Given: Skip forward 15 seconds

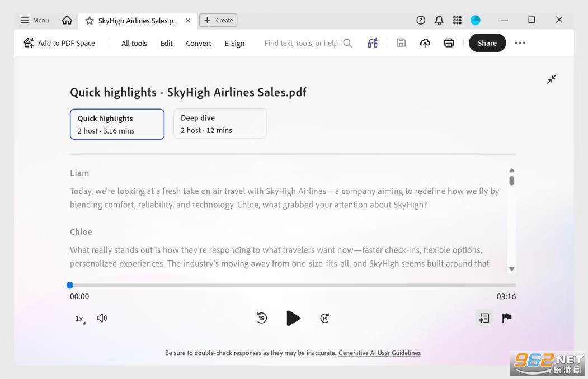Looking at the screenshot, I should (x=324, y=318).
